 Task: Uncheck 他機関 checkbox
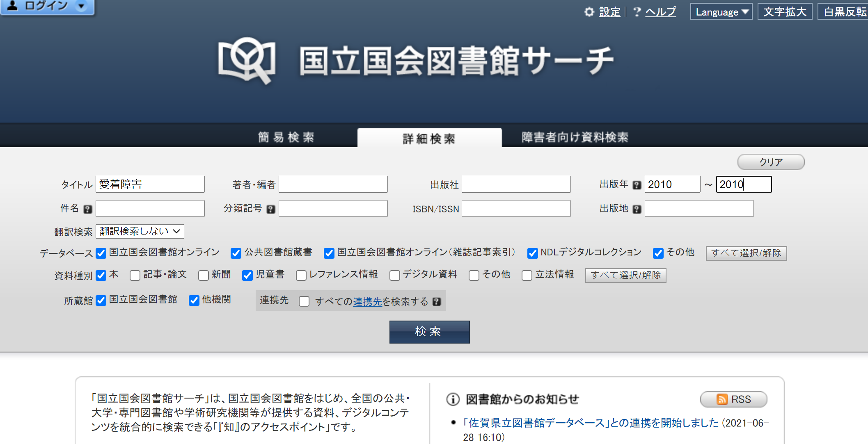click(194, 301)
